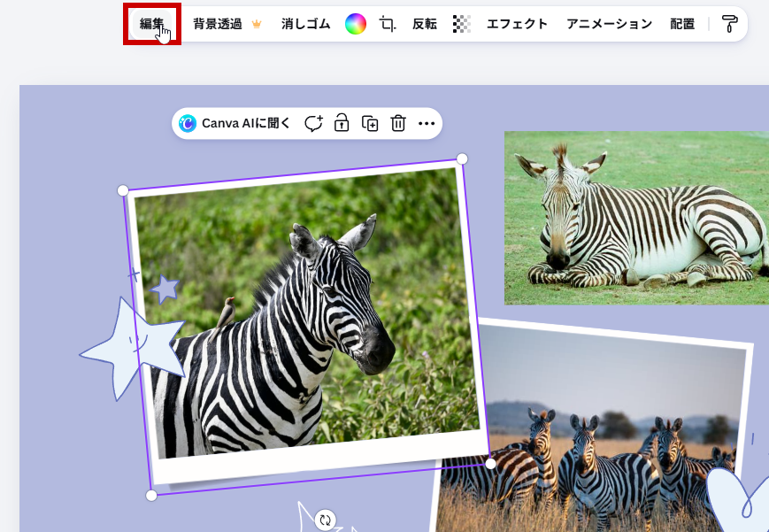Select the bottom-right resize handle
This screenshot has height=532, width=769.
coord(490,464)
